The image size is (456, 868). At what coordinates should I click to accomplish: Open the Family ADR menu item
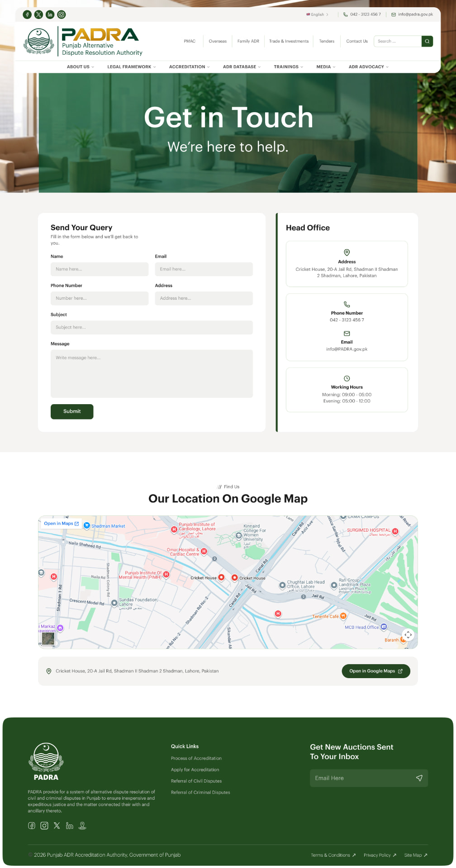(248, 41)
